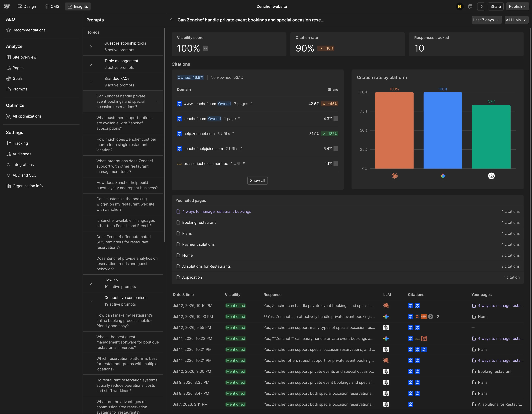The height and width of the screenshot is (414, 532).
Task: Expand the How-to topic
Action: (91, 283)
